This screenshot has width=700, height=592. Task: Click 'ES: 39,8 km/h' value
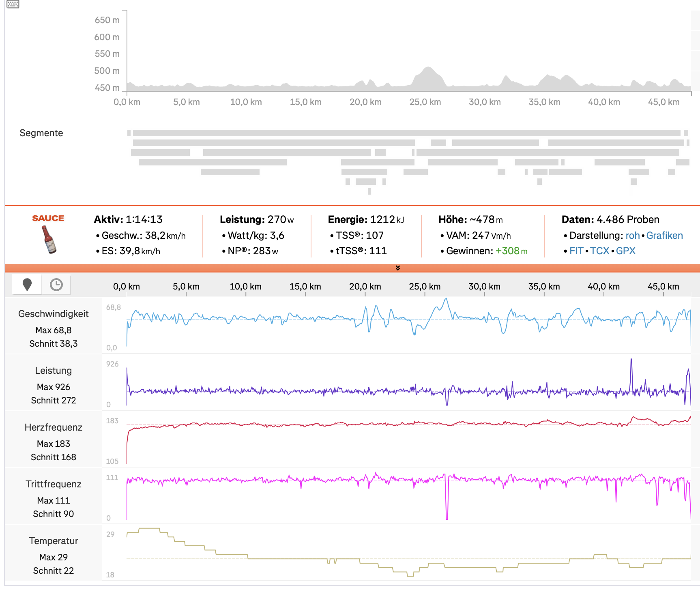pyautogui.click(x=131, y=251)
